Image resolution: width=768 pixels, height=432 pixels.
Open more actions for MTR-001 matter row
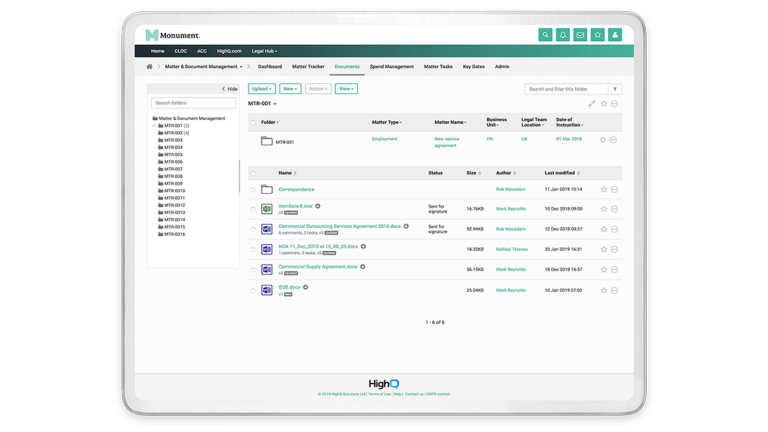coord(614,140)
